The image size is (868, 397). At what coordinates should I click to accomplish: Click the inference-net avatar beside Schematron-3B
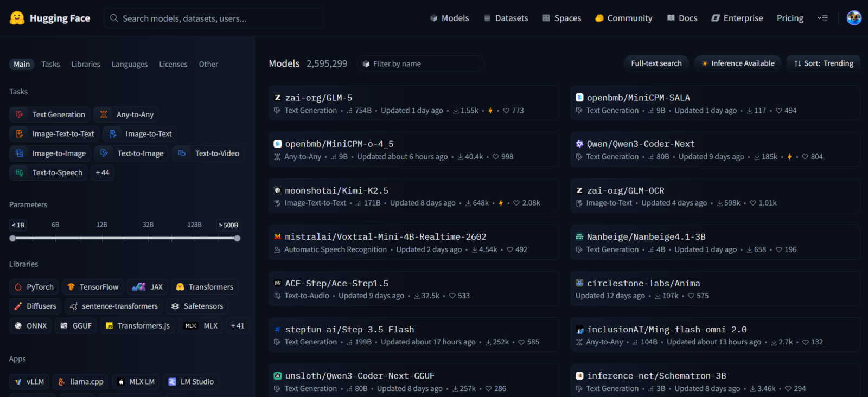(579, 376)
